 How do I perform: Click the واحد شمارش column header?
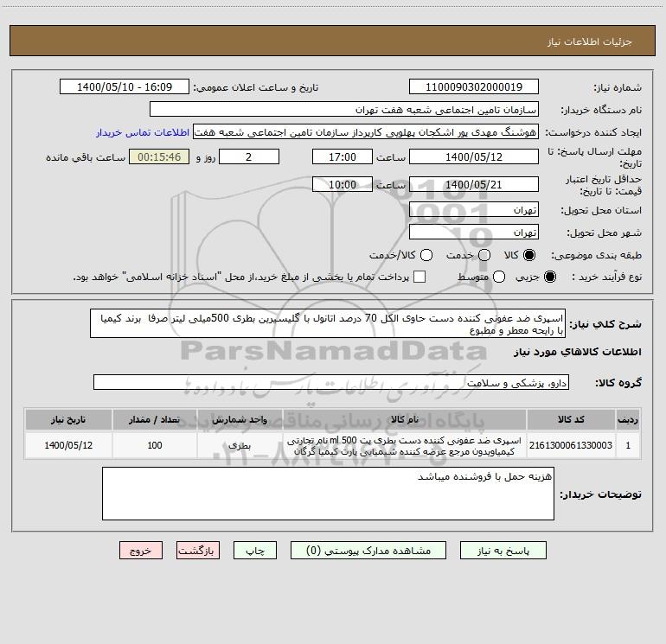click(240, 420)
